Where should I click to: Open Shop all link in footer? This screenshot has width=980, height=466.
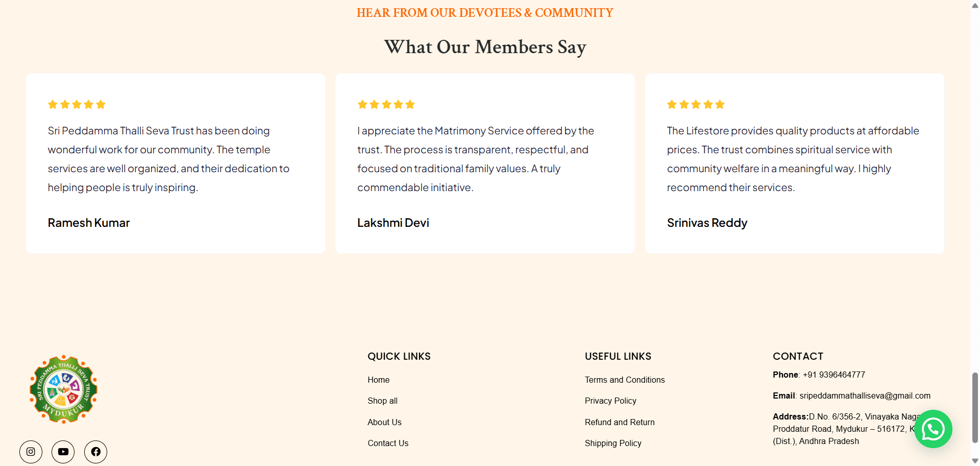tap(382, 401)
